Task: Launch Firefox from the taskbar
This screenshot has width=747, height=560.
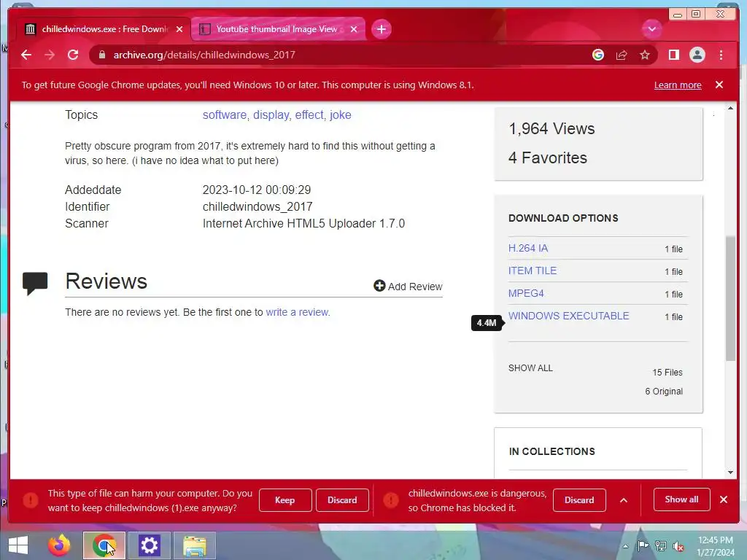Action: [59, 545]
